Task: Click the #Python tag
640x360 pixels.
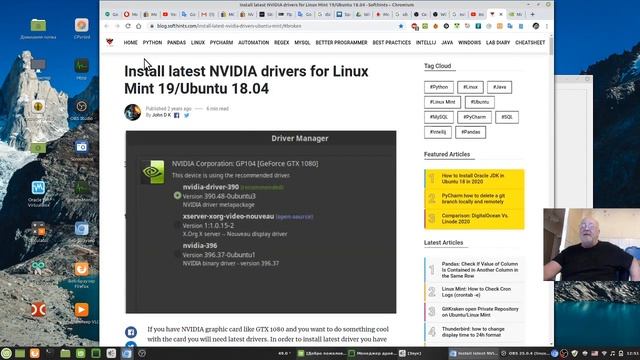Action: (x=439, y=87)
